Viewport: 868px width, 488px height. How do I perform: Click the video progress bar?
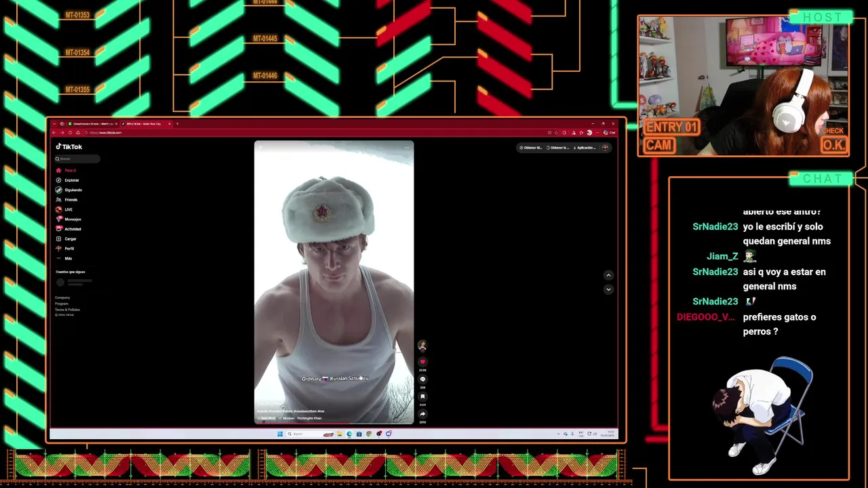tap(334, 424)
